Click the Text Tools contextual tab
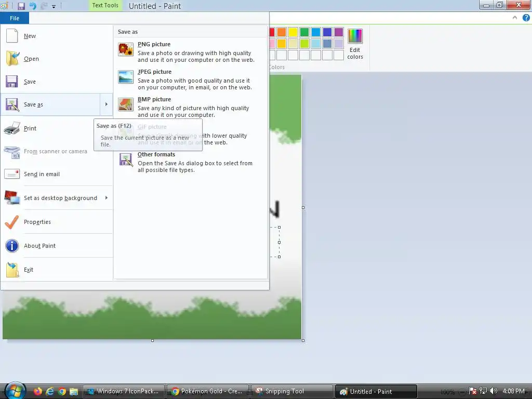The image size is (532, 399). pos(105,5)
